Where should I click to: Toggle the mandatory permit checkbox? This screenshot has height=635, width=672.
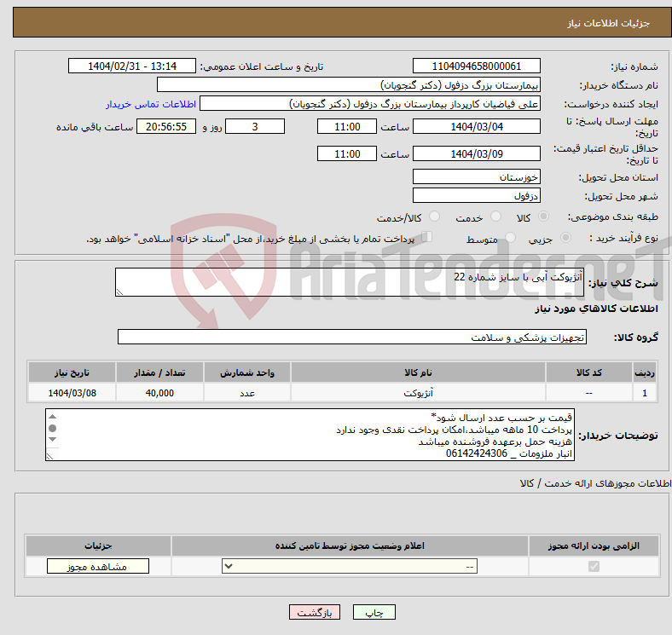[x=594, y=567]
